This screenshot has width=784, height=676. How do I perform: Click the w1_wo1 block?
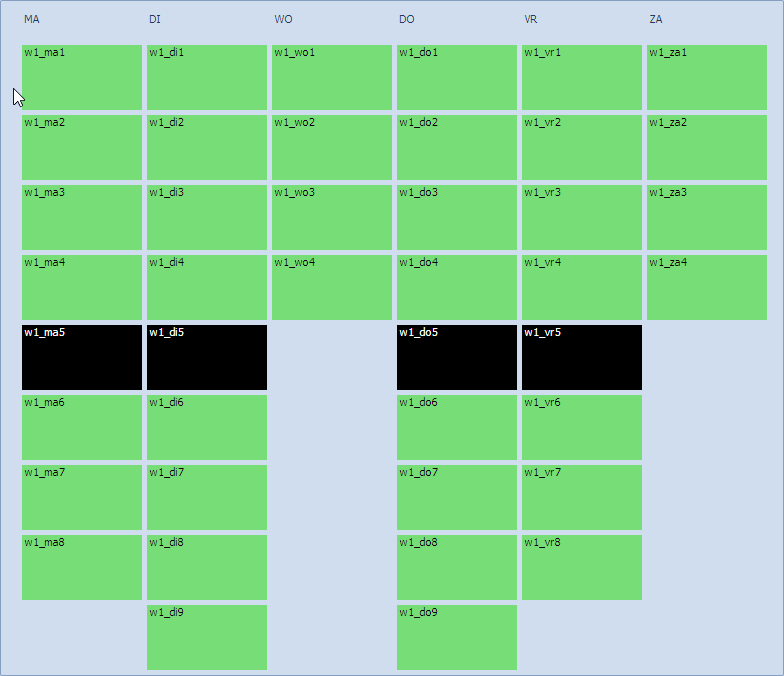332,78
